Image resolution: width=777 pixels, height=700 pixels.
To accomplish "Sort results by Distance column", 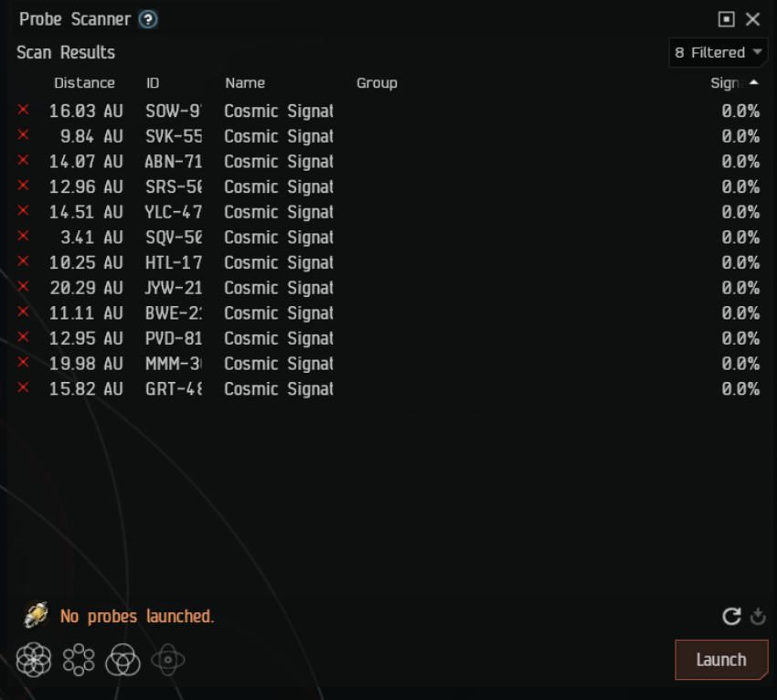I will point(84,83).
